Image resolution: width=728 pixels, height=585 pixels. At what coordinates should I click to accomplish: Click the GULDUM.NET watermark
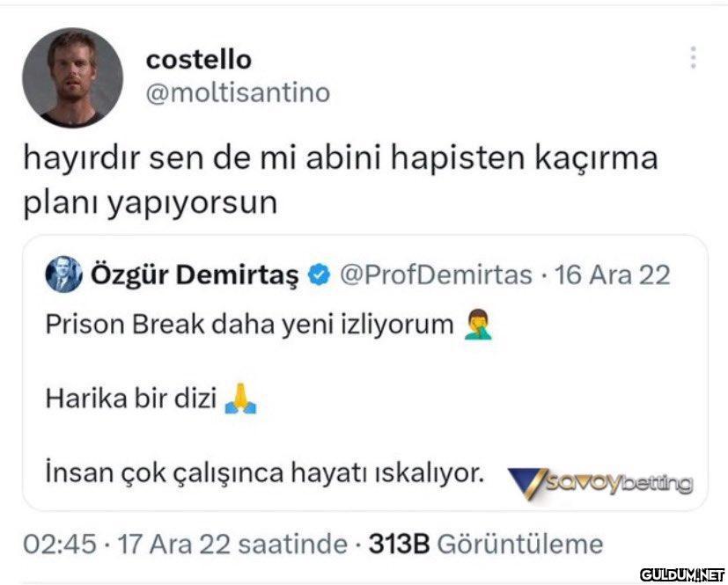pos(681,574)
